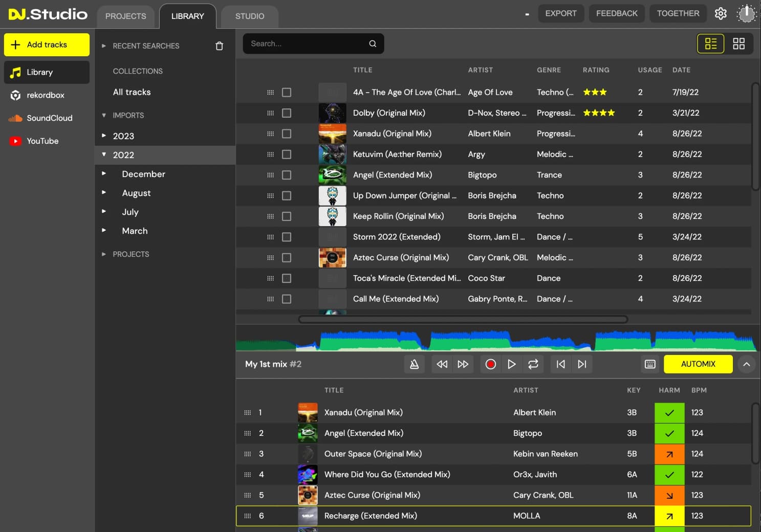The height and width of the screenshot is (532, 761).
Task: Click the search magnifier icon
Action: [373, 43]
